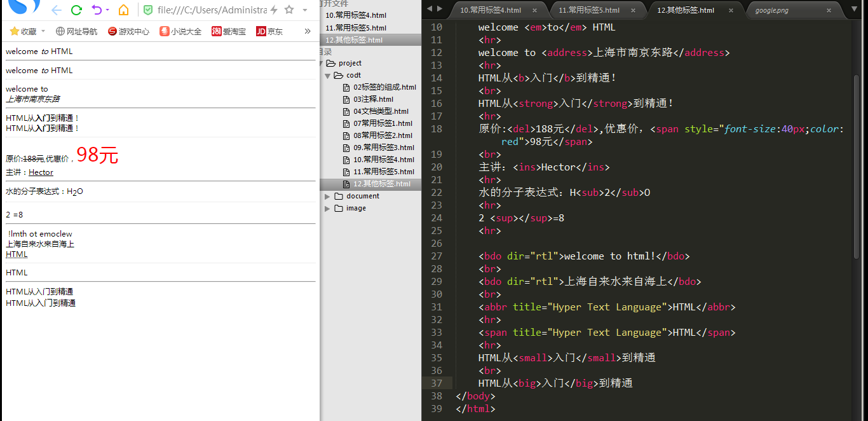868x421 pixels.
Task: Open the 游戏中心 bookmark
Action: click(129, 31)
